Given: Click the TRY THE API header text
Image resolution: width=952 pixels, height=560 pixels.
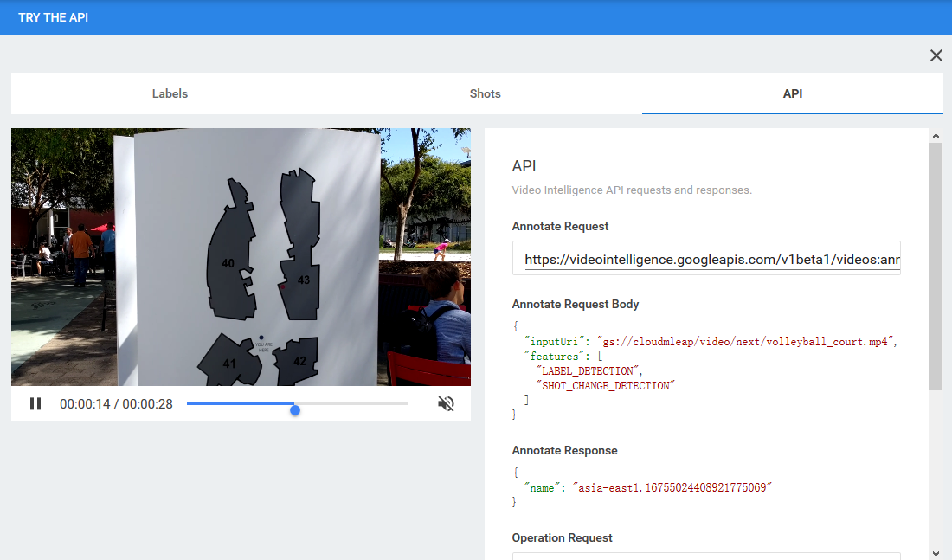Looking at the screenshot, I should pyautogui.click(x=53, y=17).
